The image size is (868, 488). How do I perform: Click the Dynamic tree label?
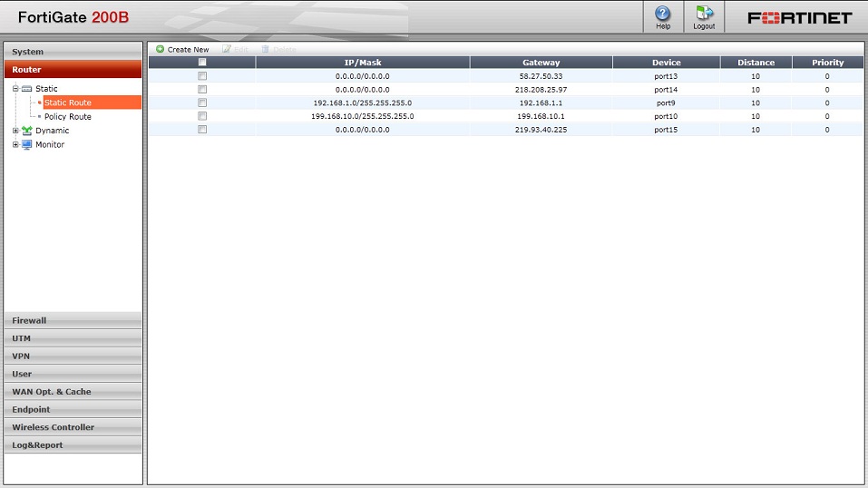[x=52, y=131]
